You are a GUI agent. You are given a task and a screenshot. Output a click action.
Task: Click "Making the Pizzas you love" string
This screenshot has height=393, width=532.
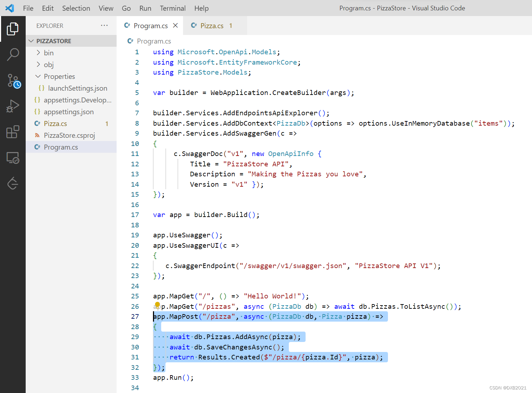(x=305, y=174)
